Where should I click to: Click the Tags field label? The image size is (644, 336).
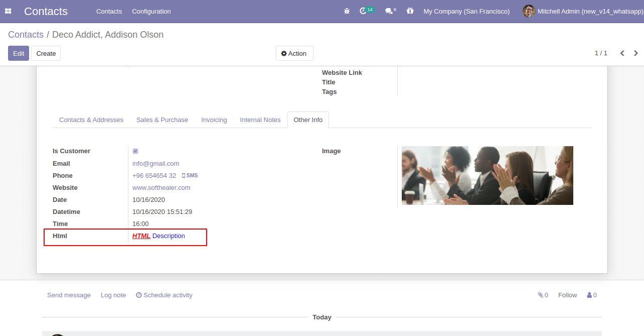pos(329,92)
